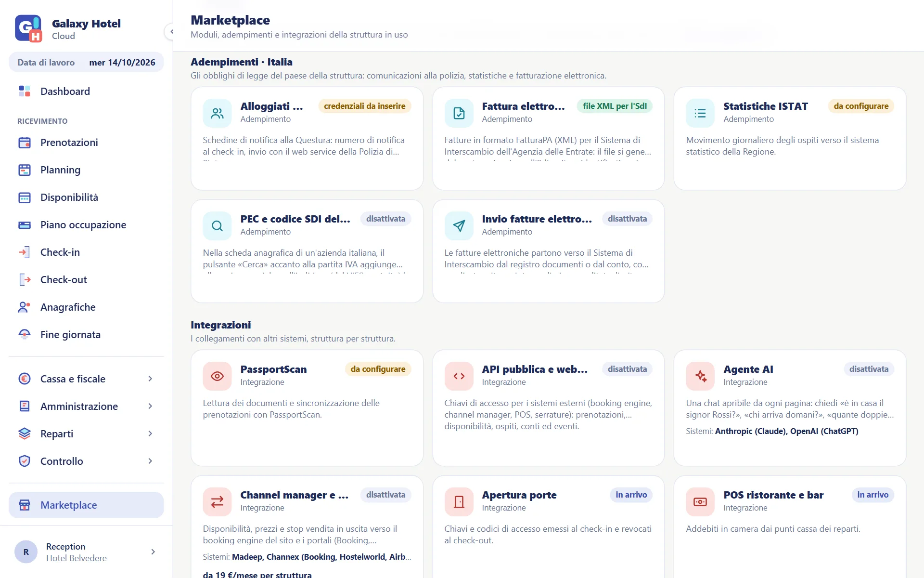Click the Invio fatture paper-plane icon
This screenshot has height=578, width=924.
tap(459, 226)
